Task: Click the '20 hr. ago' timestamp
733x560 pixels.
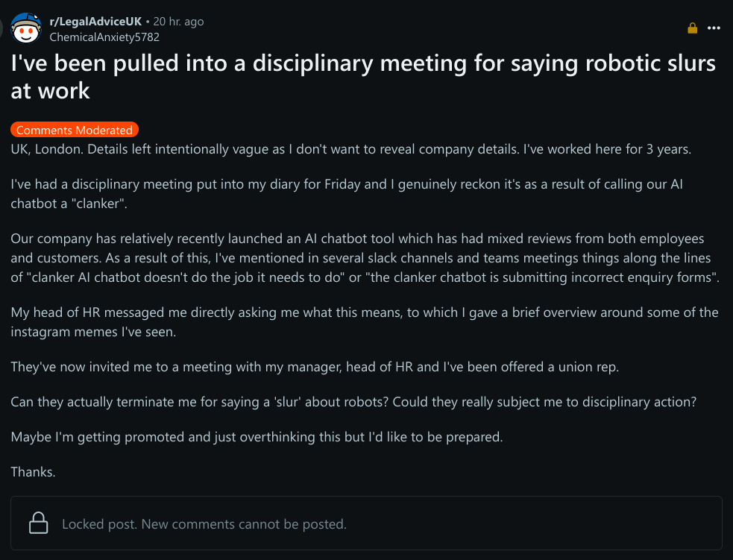Action: coord(178,22)
